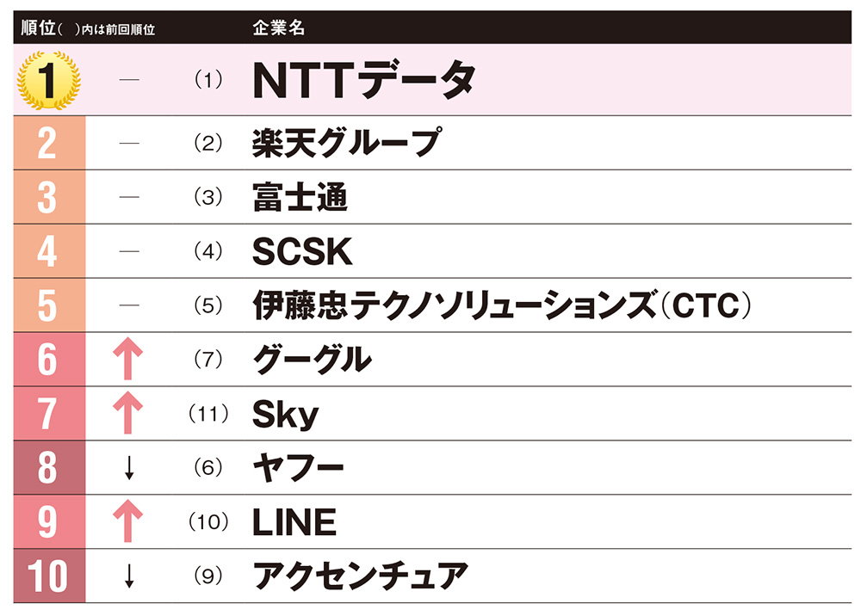The width and height of the screenshot is (861, 616).
Task: Open the 伊藤忠テクノソリューションズ(CTC) entry
Action: tap(502, 305)
